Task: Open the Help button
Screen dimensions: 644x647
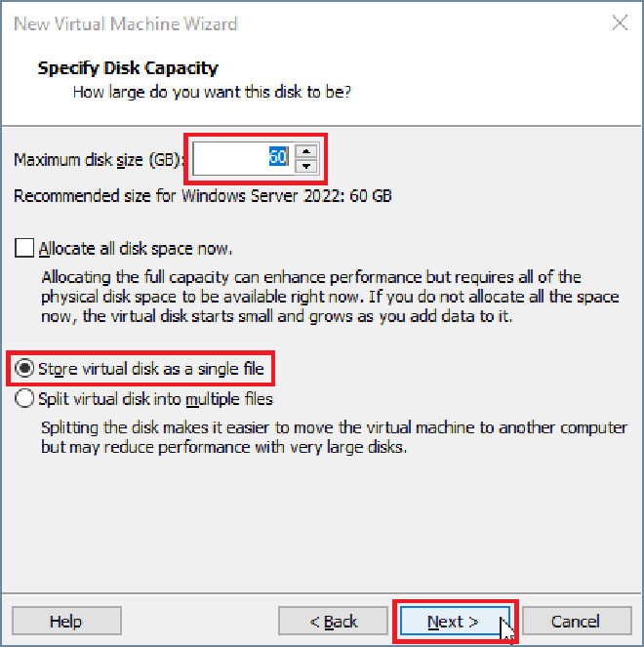Action: (65, 621)
